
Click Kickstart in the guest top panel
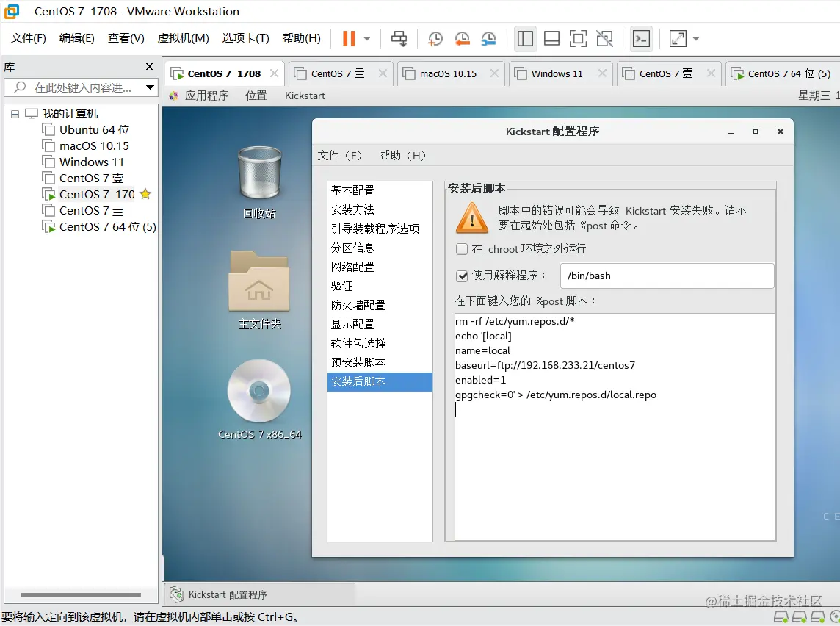coord(305,96)
